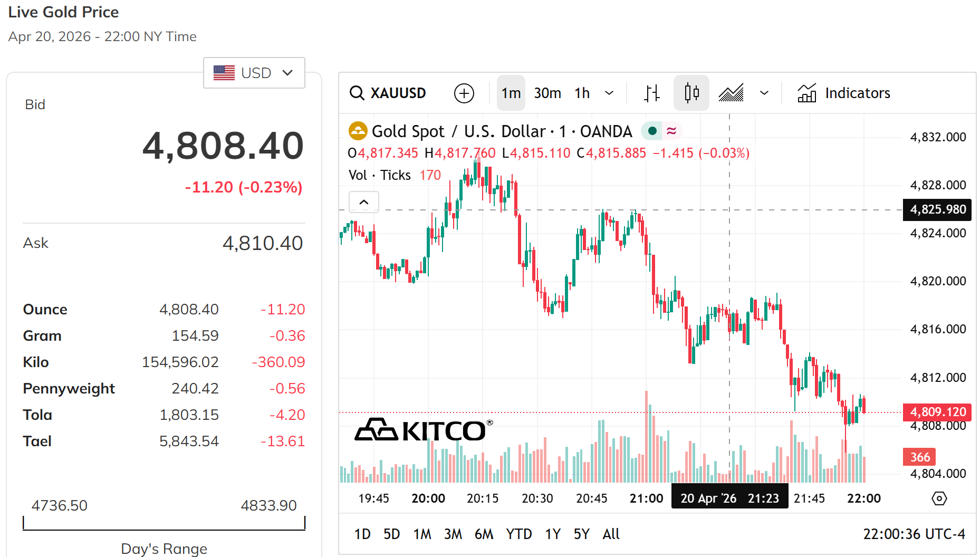Switch to the 30m interval

point(547,93)
